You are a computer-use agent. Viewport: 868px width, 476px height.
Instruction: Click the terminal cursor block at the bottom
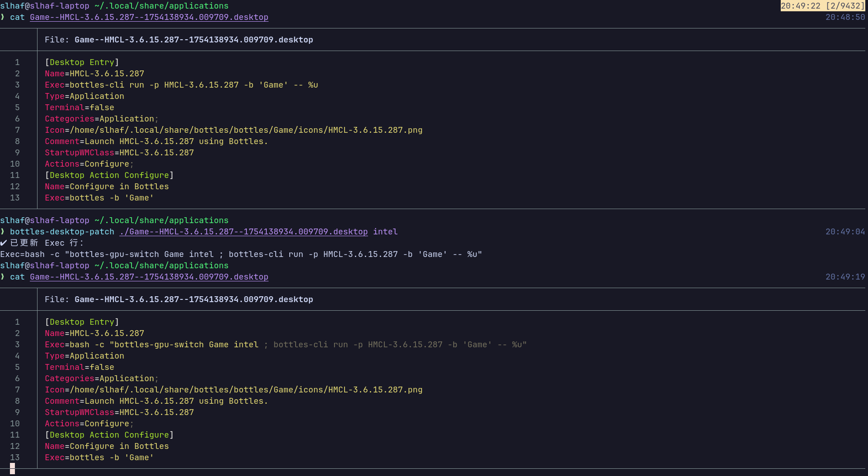click(12, 468)
